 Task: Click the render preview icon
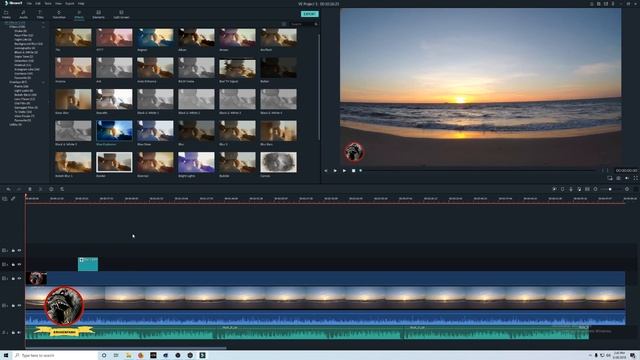[x=554, y=189]
